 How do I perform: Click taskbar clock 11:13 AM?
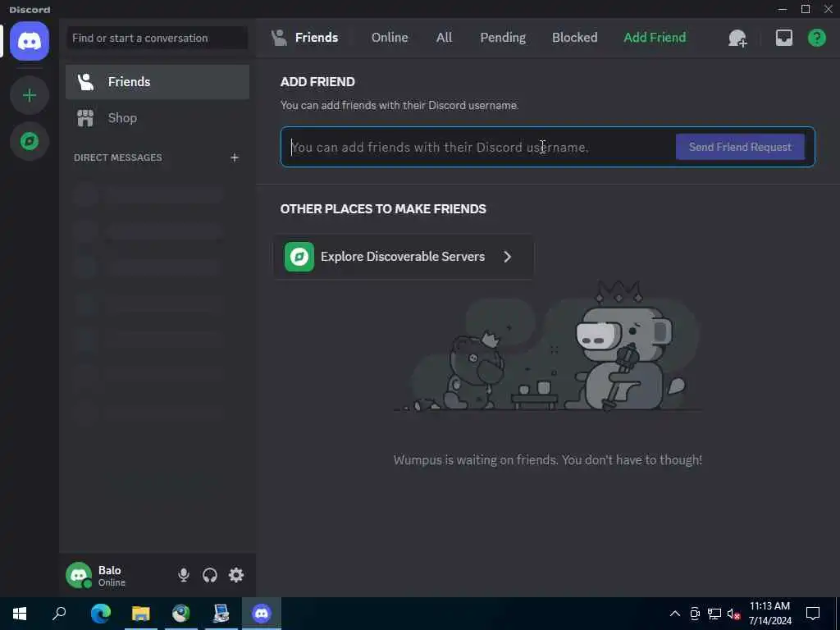coord(769,606)
